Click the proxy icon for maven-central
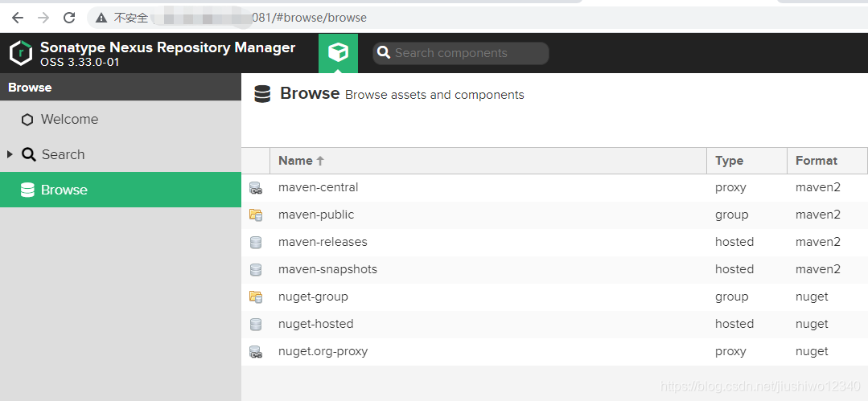The image size is (868, 401). coord(255,187)
